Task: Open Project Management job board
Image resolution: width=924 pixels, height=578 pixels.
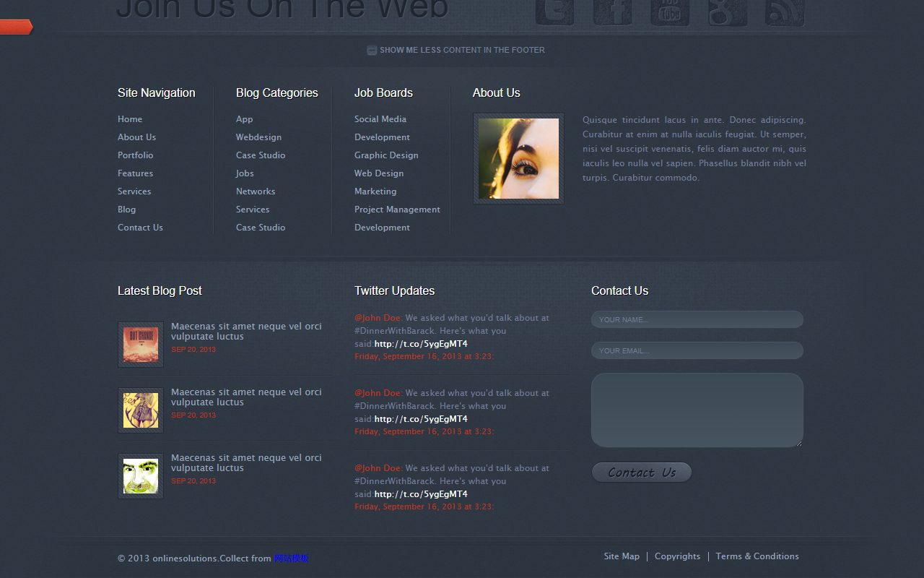Action: click(397, 210)
